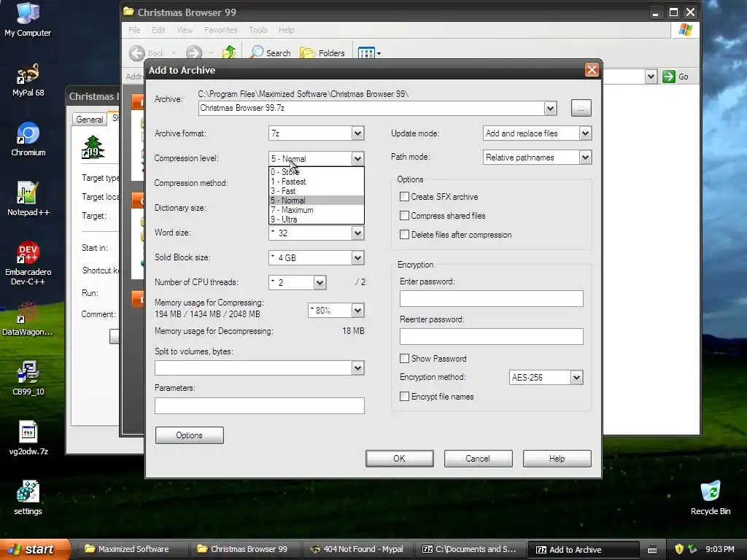
Task: Click the Enter password field
Action: tap(491, 298)
